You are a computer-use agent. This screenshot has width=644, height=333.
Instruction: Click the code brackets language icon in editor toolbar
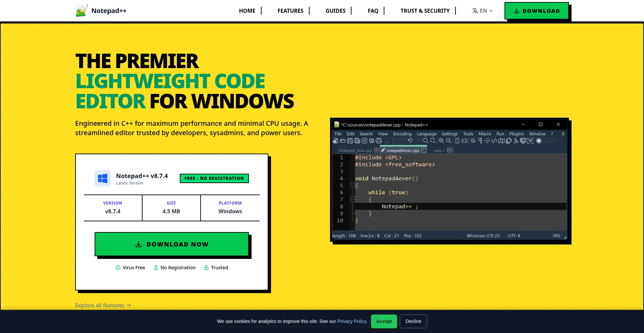click(x=494, y=141)
